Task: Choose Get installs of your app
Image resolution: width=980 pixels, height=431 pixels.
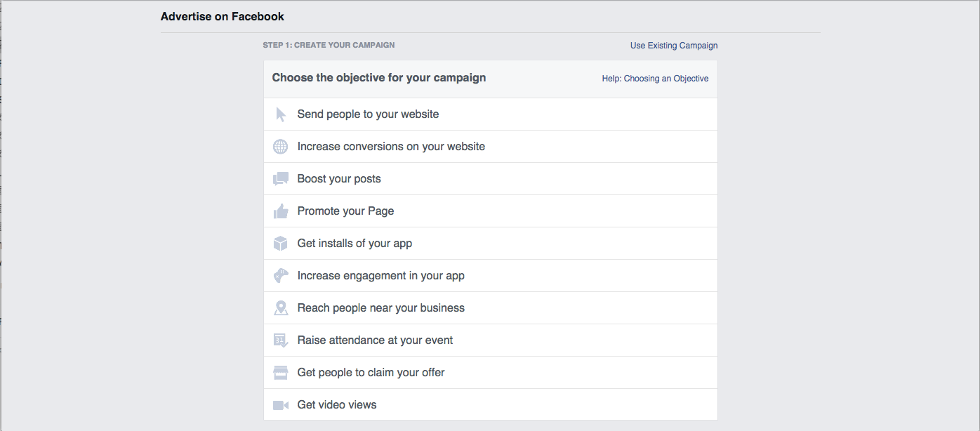Action: 355,244
